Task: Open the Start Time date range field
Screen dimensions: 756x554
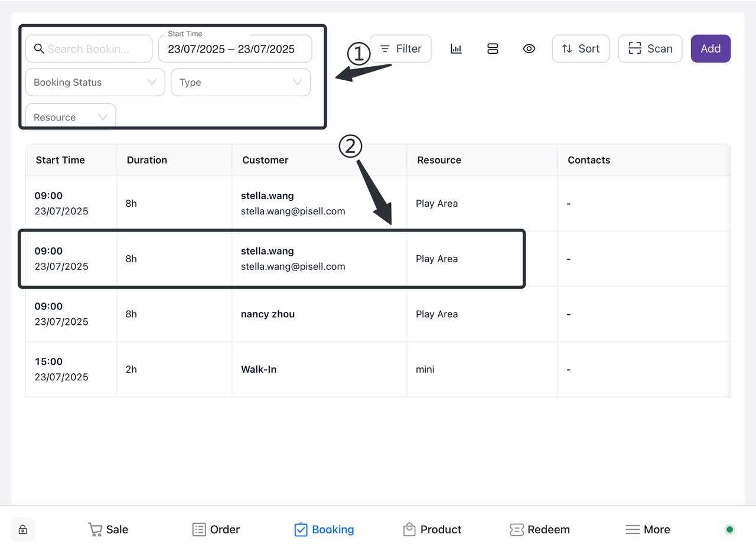Action: coord(235,50)
